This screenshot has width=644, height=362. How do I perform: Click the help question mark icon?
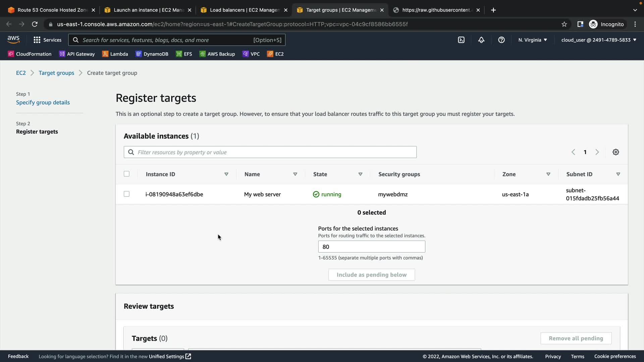[501, 40]
